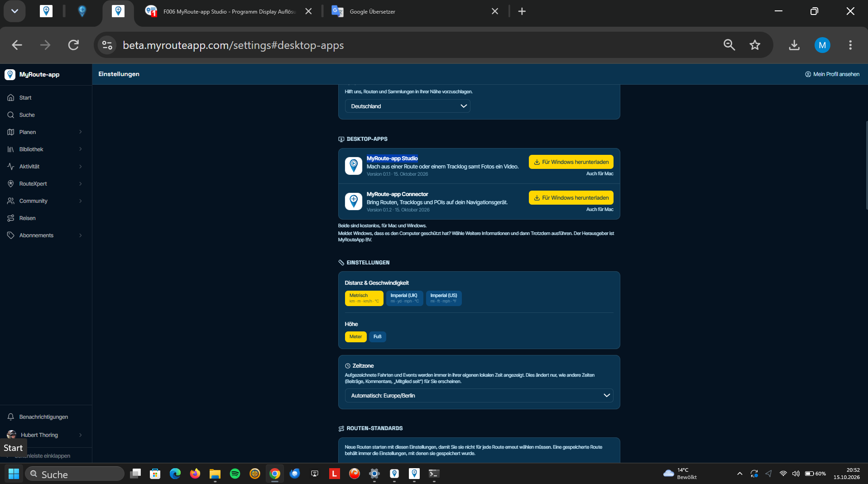868x484 pixels.
Task: Click Auch für Mac under Connector
Action: pos(599,209)
